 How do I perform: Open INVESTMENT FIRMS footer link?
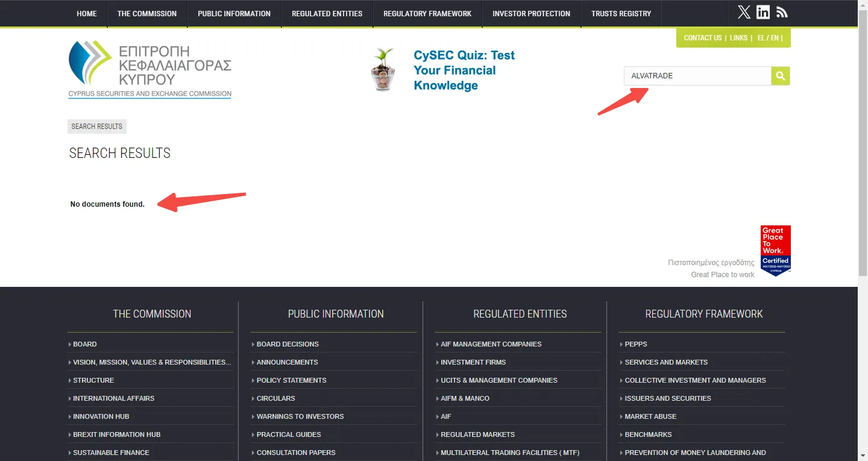[473, 362]
